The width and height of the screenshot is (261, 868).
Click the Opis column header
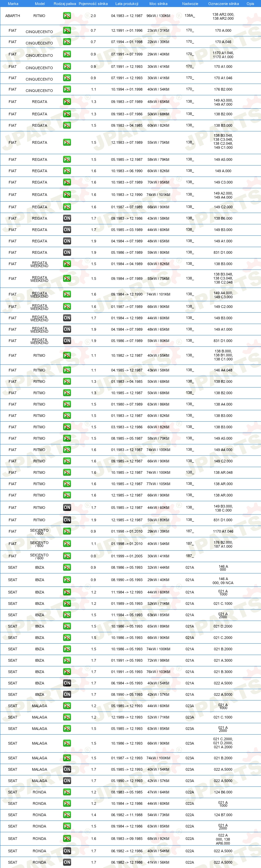[250, 4]
